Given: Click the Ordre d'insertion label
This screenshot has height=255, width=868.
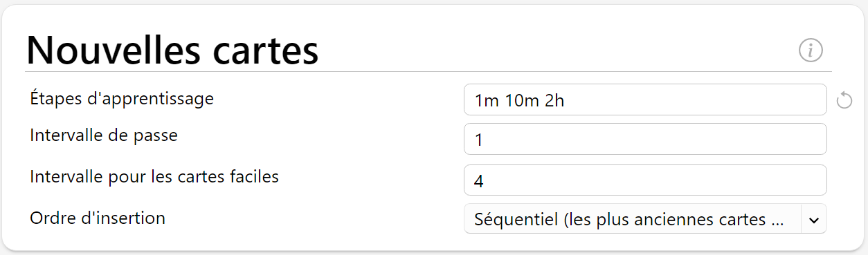Looking at the screenshot, I should click(98, 218).
